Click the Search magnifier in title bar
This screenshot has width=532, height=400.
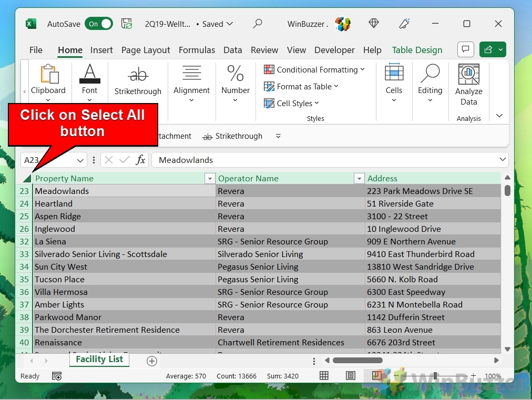click(258, 24)
